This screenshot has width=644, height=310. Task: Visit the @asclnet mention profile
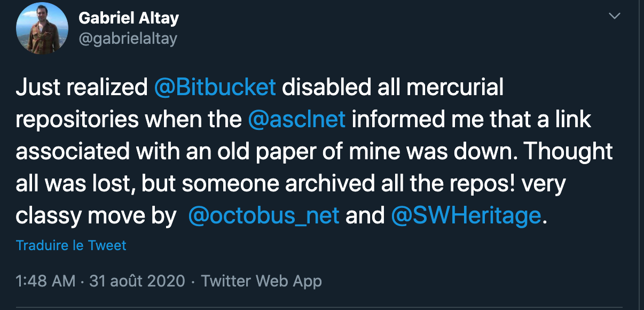[x=296, y=120]
